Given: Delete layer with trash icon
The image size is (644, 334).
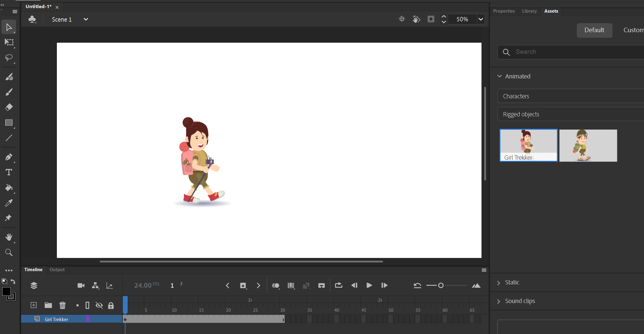Looking at the screenshot, I should point(62,305).
